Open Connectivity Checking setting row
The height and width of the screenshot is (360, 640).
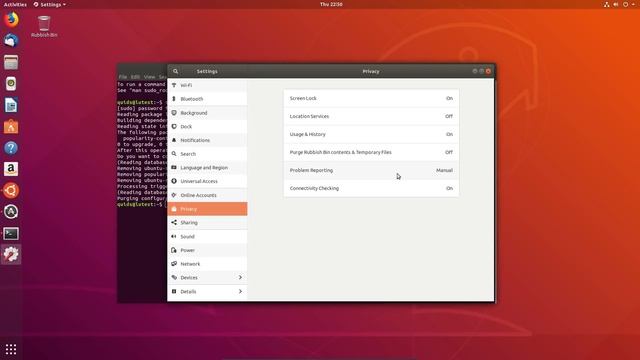(x=371, y=188)
